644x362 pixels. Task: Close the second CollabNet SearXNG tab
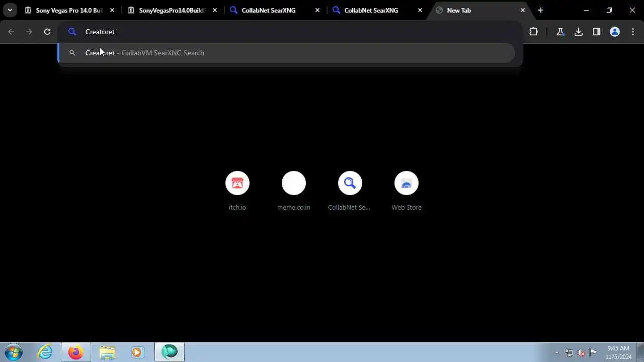420,10
